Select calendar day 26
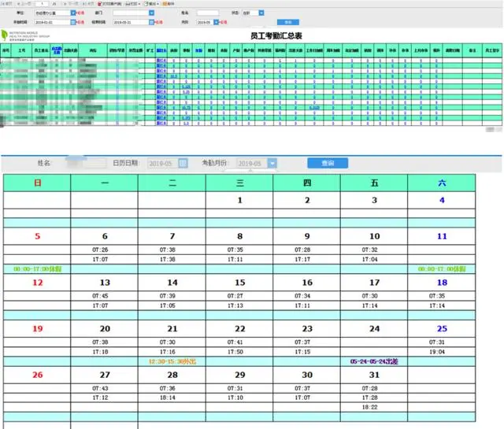 [38, 375]
